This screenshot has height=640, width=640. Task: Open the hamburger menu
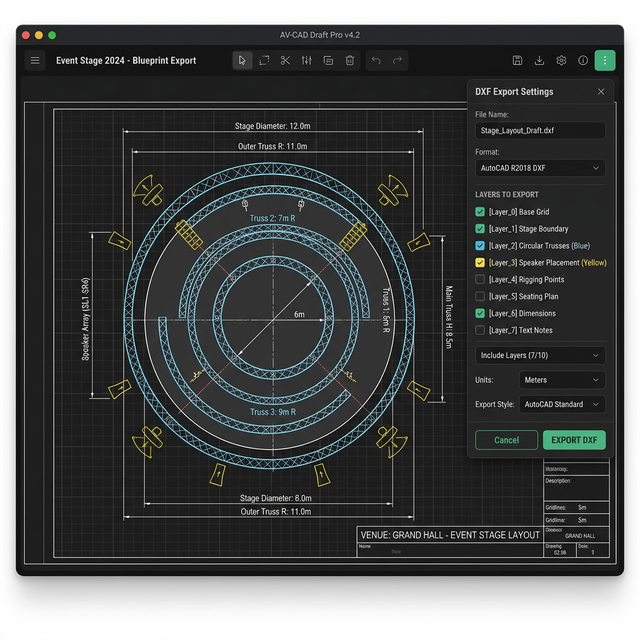click(x=35, y=60)
